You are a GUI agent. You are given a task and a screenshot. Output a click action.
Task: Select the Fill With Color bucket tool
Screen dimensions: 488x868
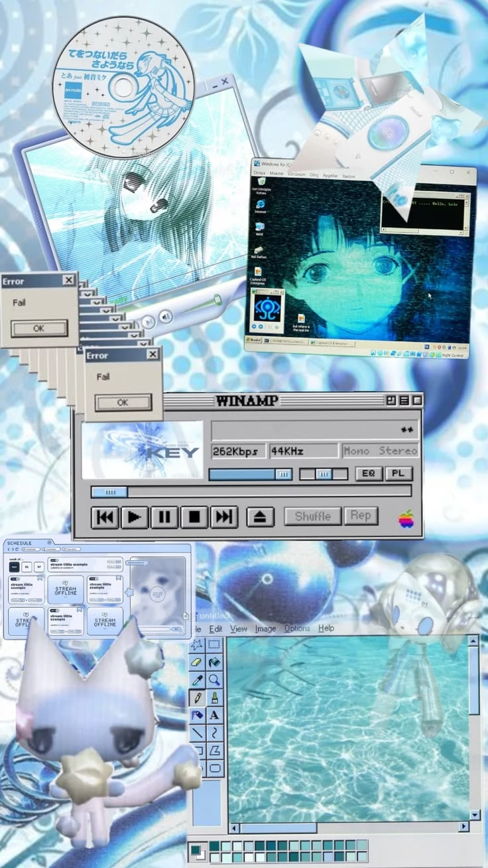point(213,662)
